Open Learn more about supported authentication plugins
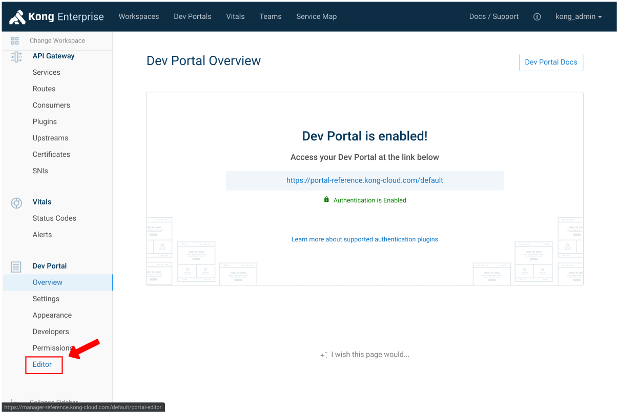This screenshot has width=618, height=412. pyautogui.click(x=365, y=239)
